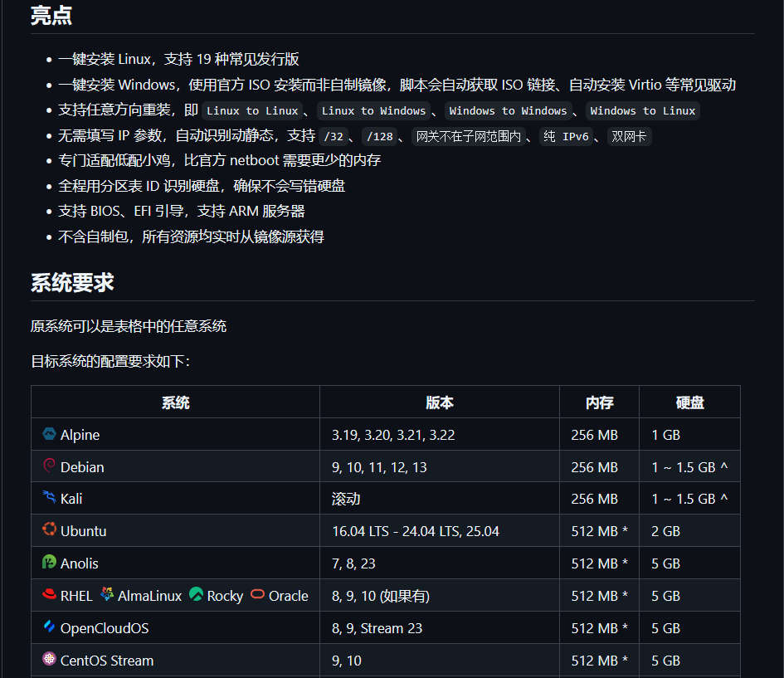This screenshot has width=784, height=678.
Task: Click OpenCloudOS versions '8, 9, Stream 23'
Action: point(377,628)
